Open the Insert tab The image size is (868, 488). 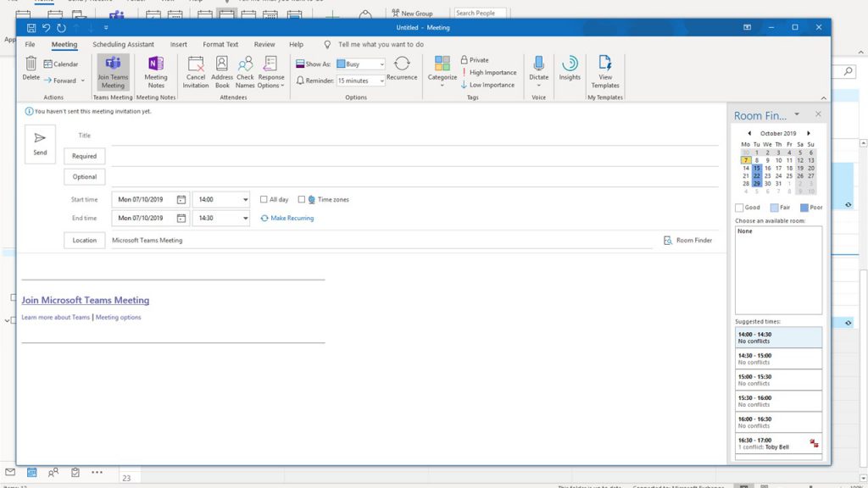click(x=178, y=44)
